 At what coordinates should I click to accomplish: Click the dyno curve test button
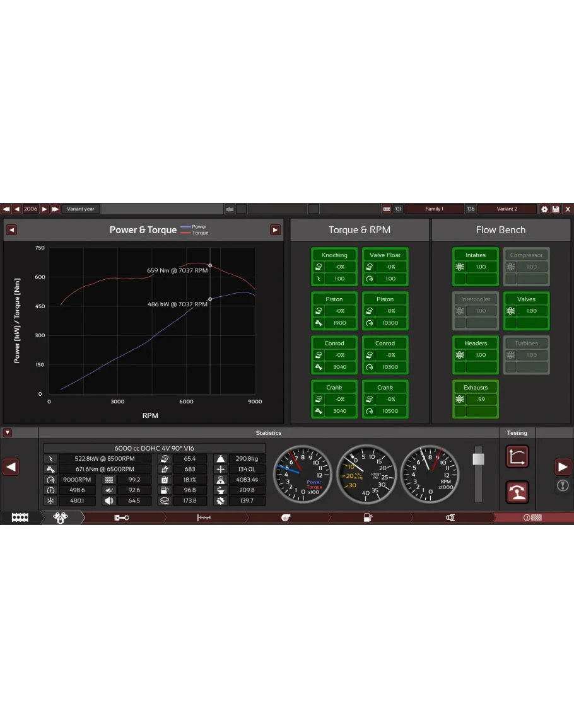pos(517,457)
